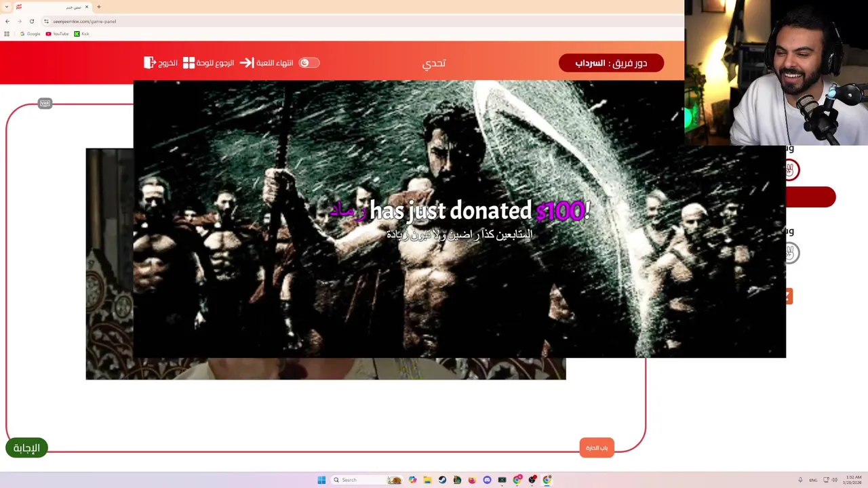Open the YouTube bookmark
This screenshot has width=868, height=488.
pyautogui.click(x=57, y=34)
